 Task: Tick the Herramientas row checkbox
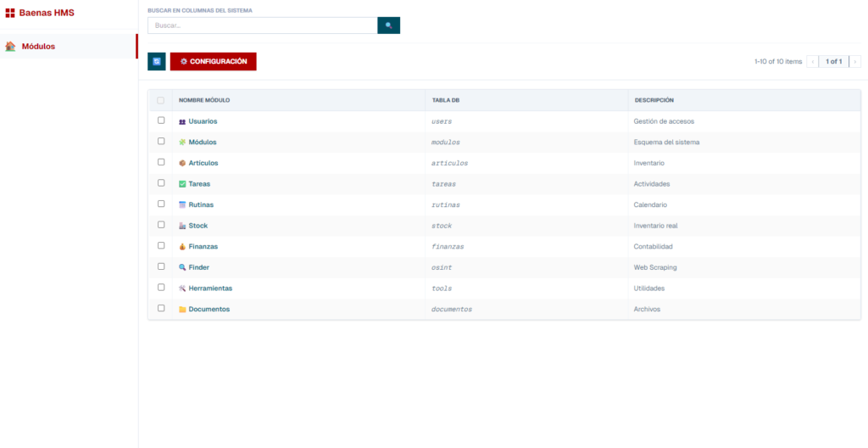tap(161, 288)
